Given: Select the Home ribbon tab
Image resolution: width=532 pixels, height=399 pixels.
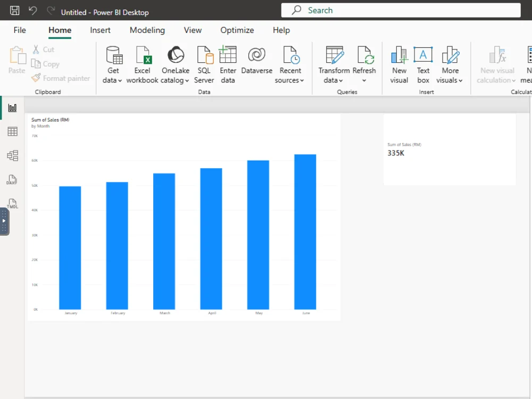Looking at the screenshot, I should (60, 30).
